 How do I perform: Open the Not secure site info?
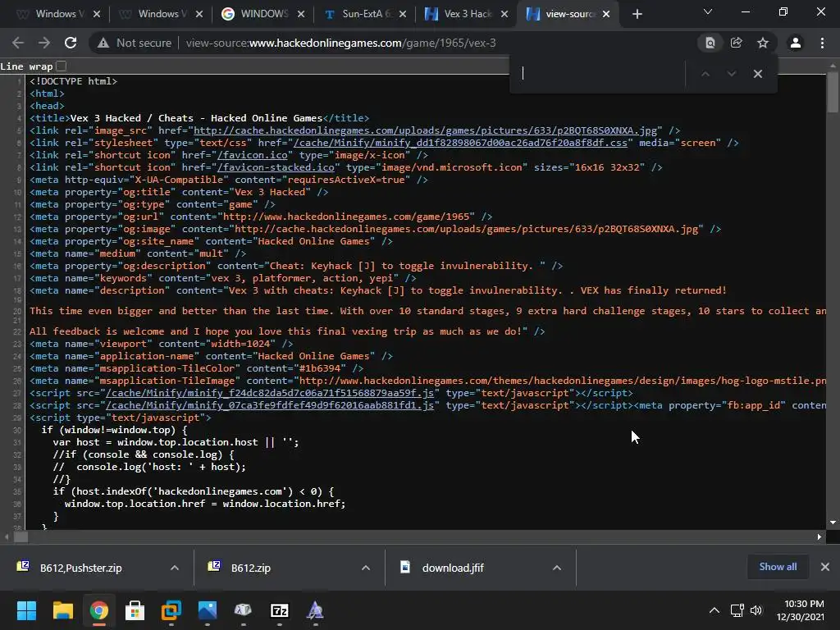tap(134, 43)
